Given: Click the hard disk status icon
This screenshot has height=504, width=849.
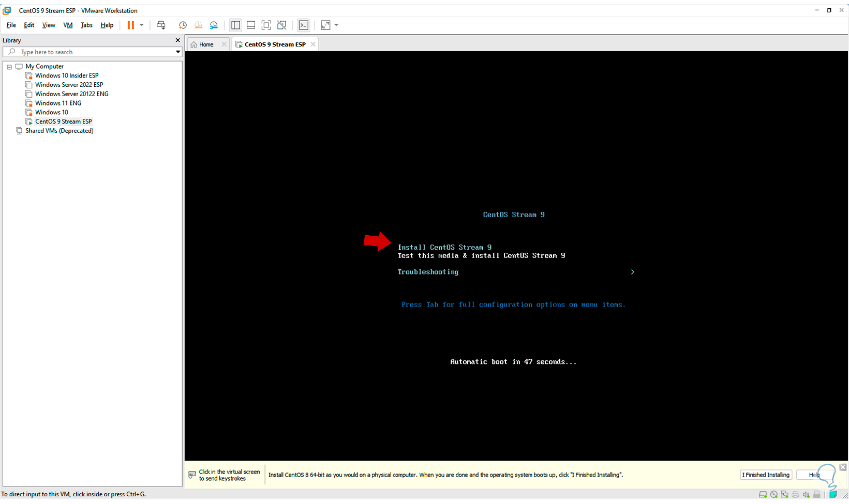Looking at the screenshot, I should (x=763, y=495).
